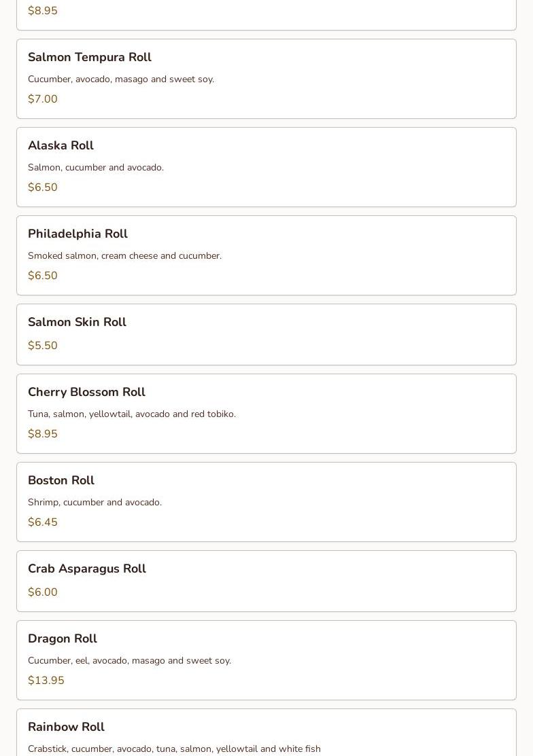Click the Philadelphia Roll smoked salmon description

[x=124, y=256]
